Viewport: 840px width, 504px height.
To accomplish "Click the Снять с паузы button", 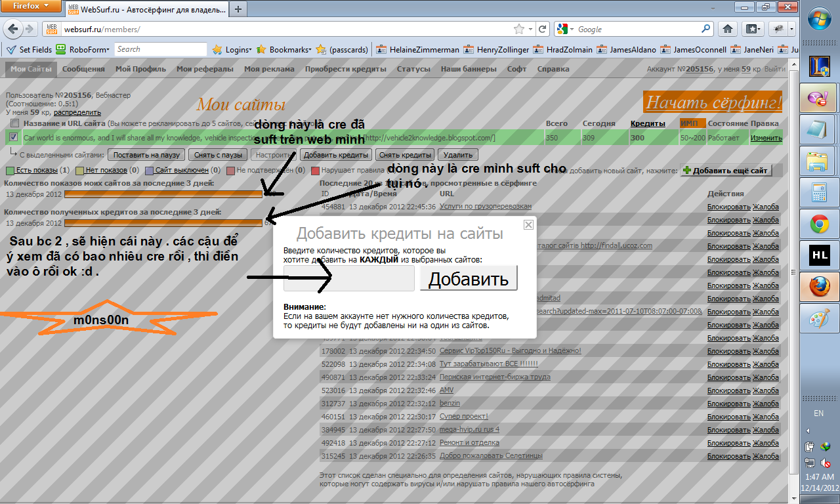I will pos(218,155).
